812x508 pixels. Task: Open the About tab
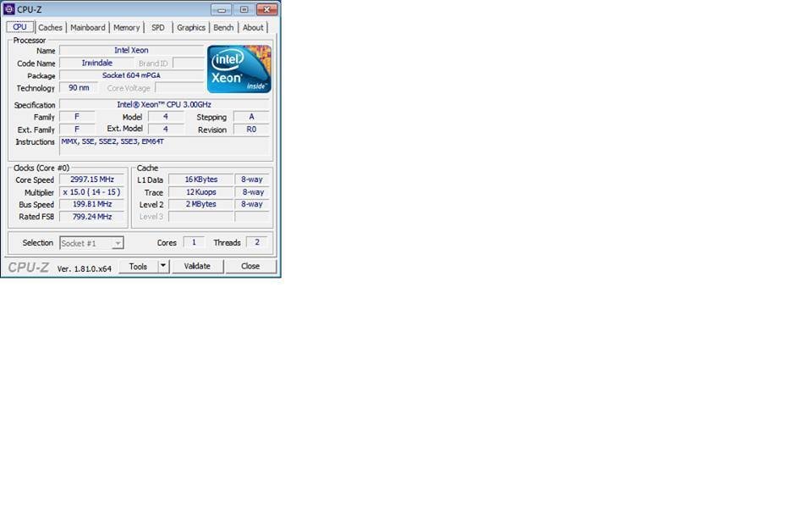pos(253,27)
